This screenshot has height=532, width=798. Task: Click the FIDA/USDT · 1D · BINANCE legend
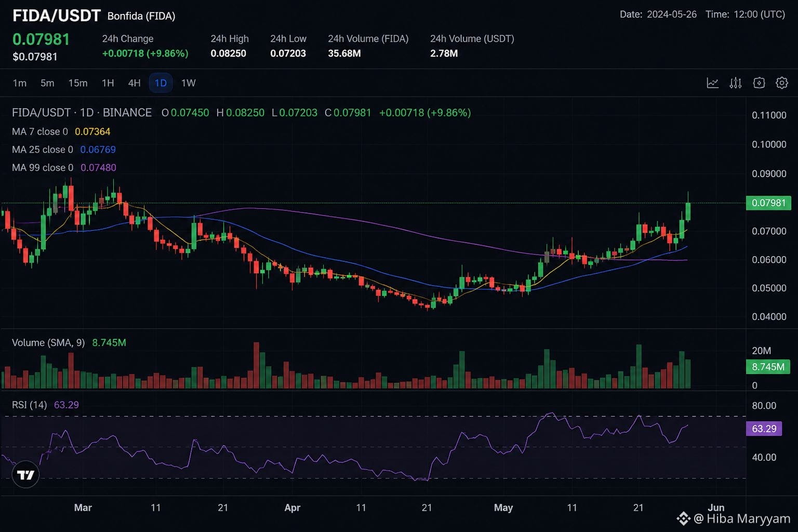click(82, 113)
